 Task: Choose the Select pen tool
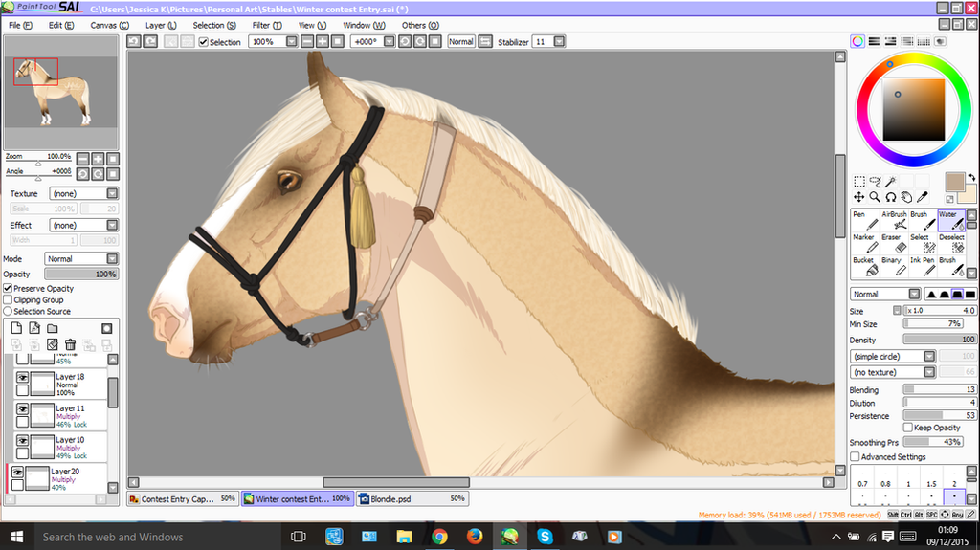(923, 244)
